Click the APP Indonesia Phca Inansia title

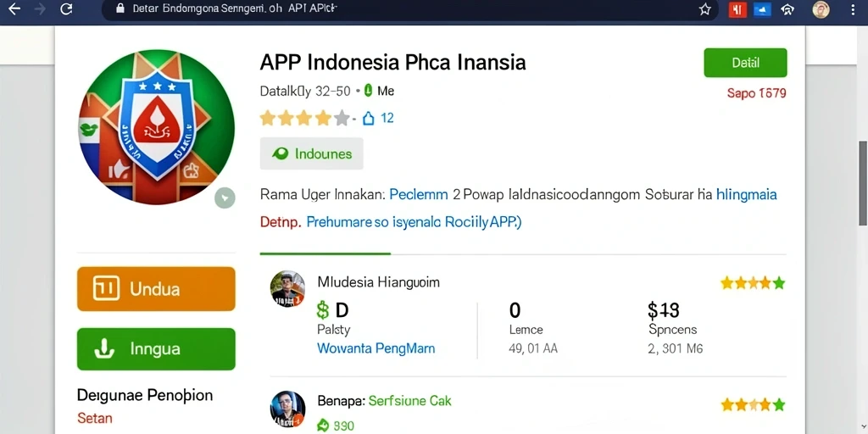pos(392,62)
